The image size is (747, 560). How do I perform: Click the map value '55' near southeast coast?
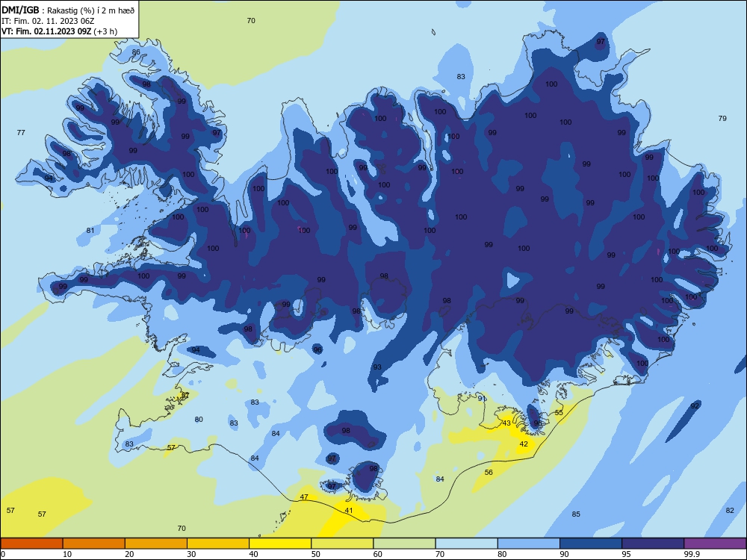click(x=559, y=412)
